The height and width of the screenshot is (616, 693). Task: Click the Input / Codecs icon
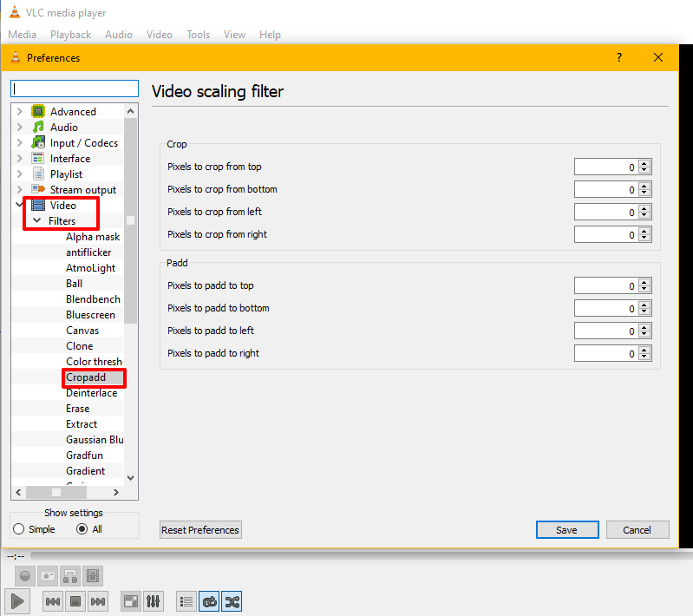coord(38,143)
